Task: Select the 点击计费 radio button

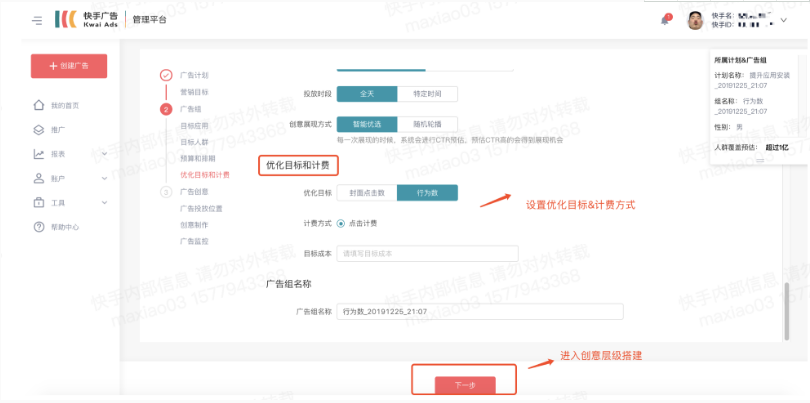Action: coord(340,224)
